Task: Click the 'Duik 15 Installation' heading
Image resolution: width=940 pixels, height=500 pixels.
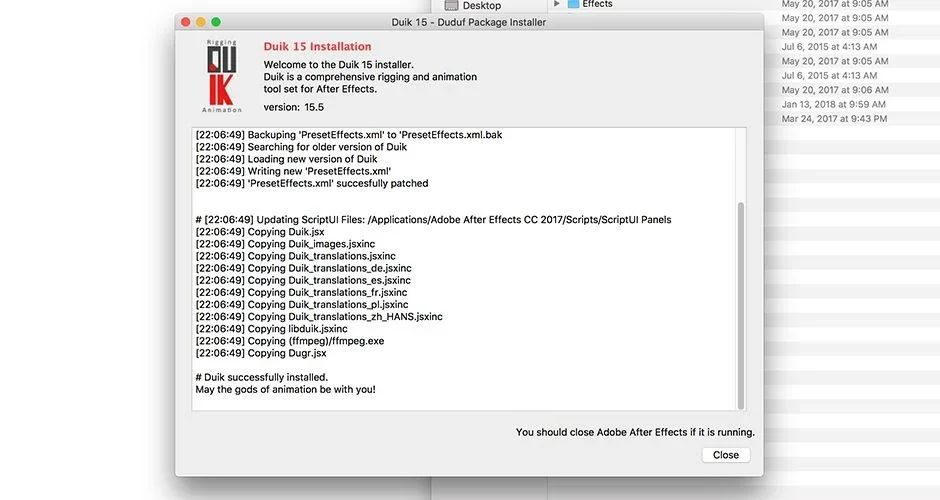Action: click(317, 47)
